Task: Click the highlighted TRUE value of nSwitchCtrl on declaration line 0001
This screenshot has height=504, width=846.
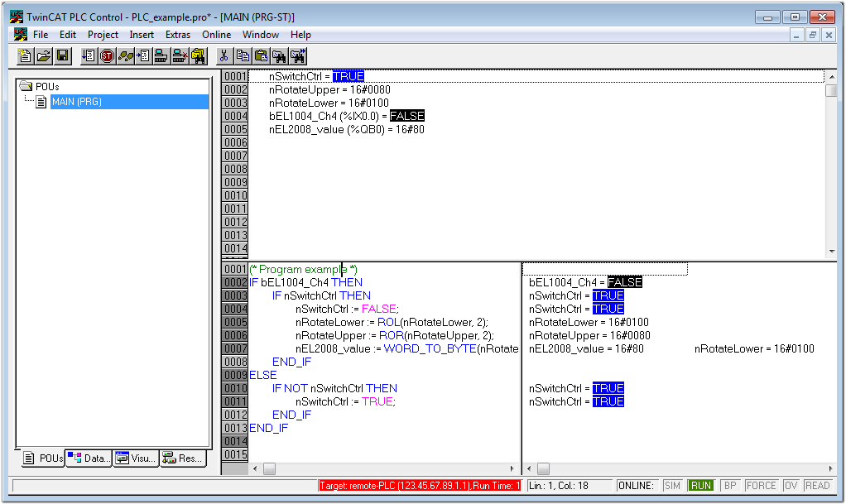Action: [348, 76]
